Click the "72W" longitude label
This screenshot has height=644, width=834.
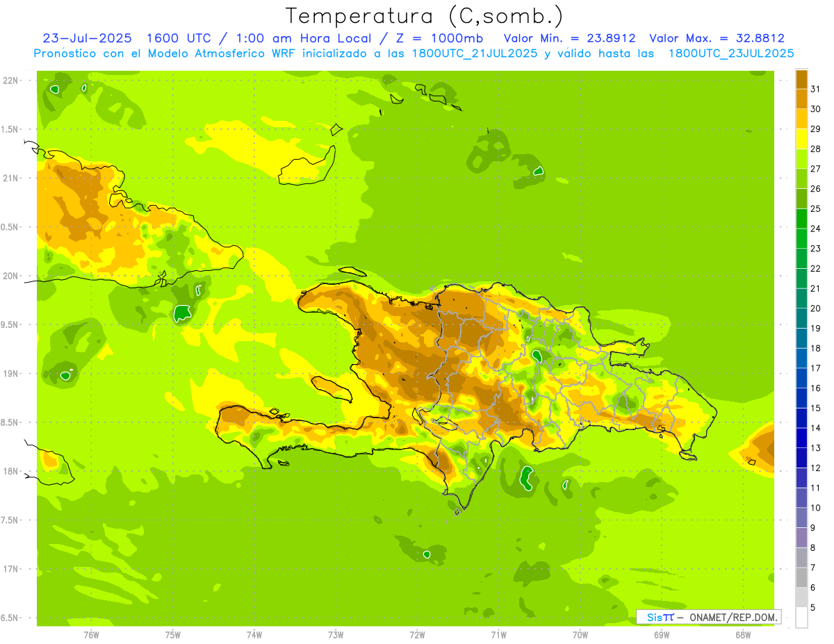[417, 635]
